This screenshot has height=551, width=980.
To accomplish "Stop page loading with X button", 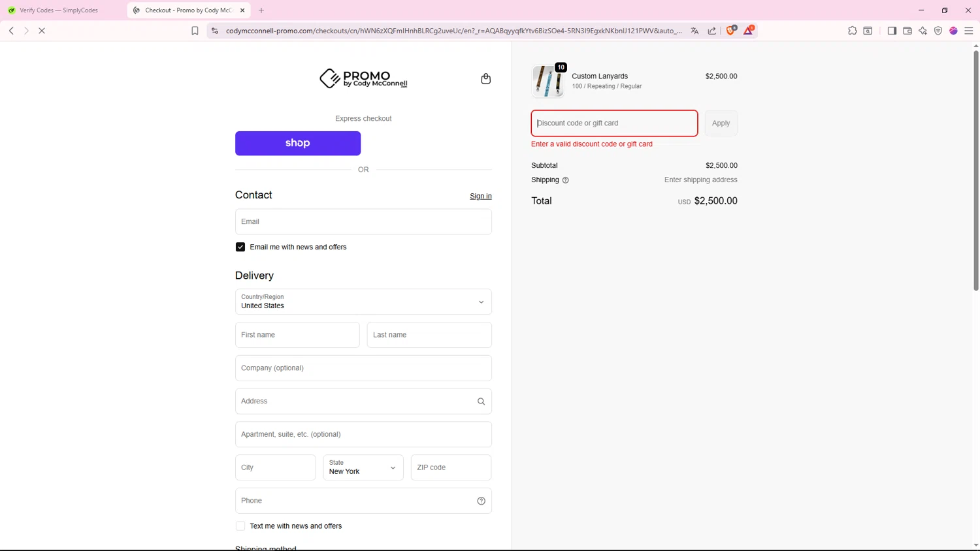I will coord(42,31).
